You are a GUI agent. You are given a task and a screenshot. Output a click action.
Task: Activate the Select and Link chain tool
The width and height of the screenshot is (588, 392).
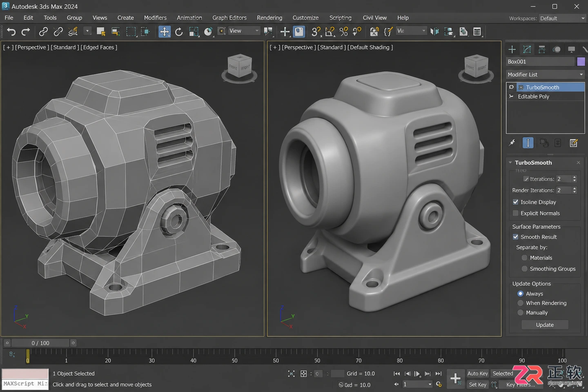tap(43, 31)
